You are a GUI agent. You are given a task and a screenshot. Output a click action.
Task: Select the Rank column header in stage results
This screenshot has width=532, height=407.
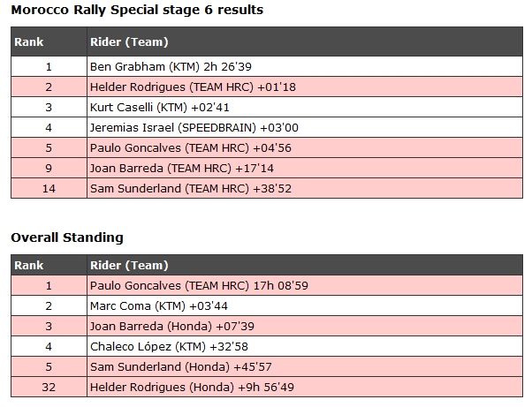(x=27, y=41)
